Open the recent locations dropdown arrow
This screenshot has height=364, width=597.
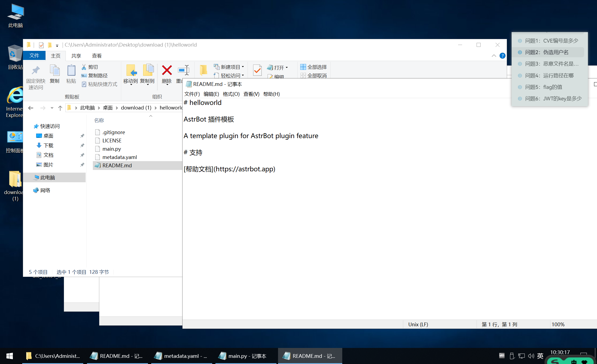pos(52,108)
